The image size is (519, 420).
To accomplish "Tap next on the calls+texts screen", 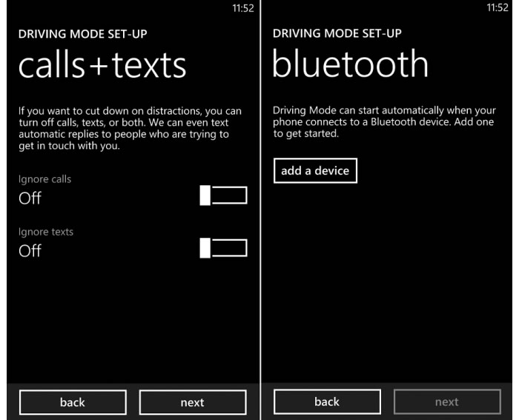I will [x=193, y=402].
